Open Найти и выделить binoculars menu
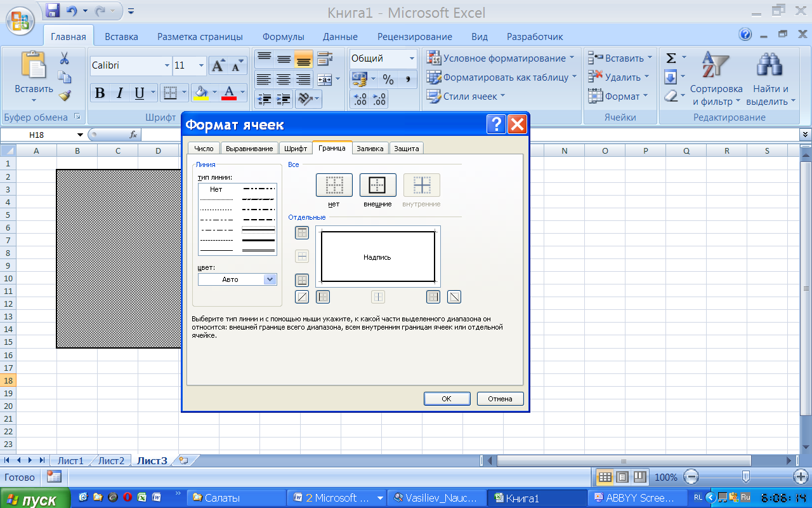 pyautogui.click(x=771, y=79)
